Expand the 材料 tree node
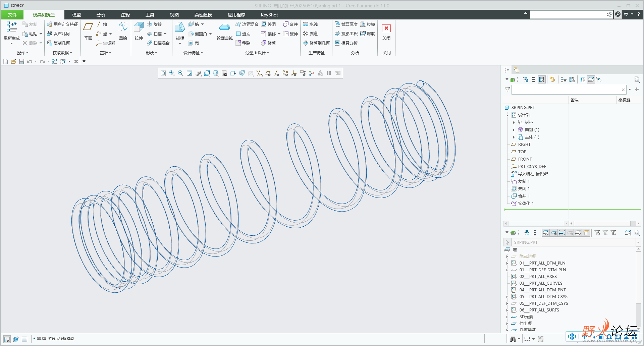The height and width of the screenshot is (346, 644). click(514, 122)
